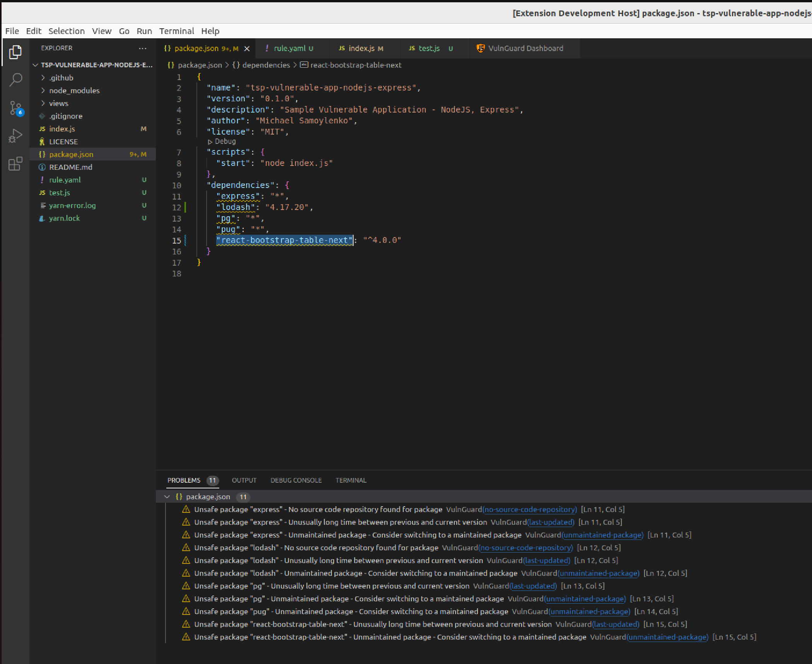Switch to the OUTPUT panel tab
The height and width of the screenshot is (664, 812).
pos(244,480)
